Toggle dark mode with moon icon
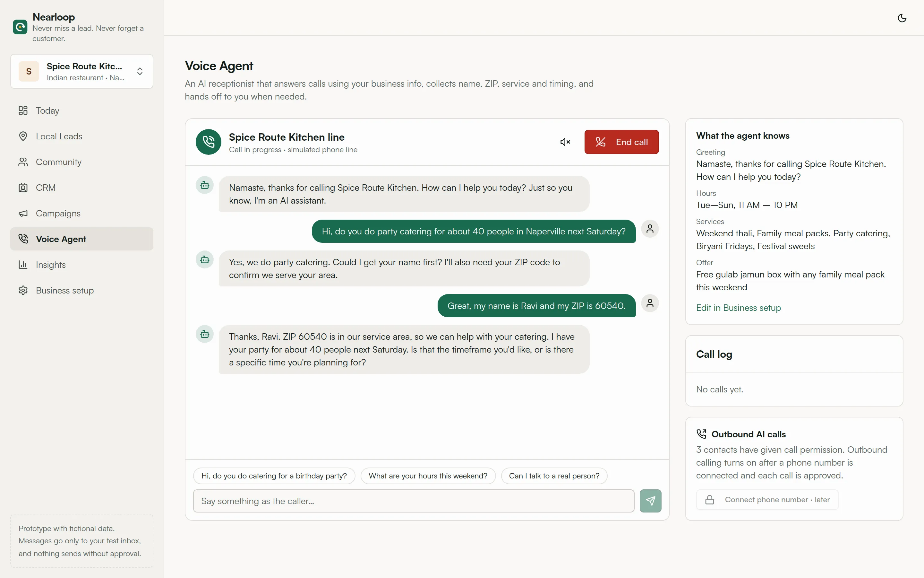 tap(902, 18)
